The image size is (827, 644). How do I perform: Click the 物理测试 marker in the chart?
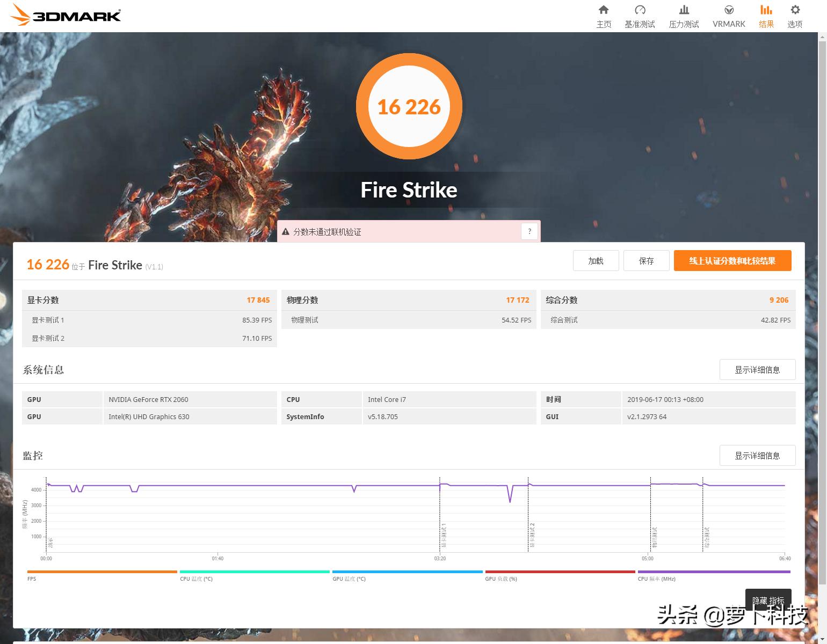tap(655, 537)
